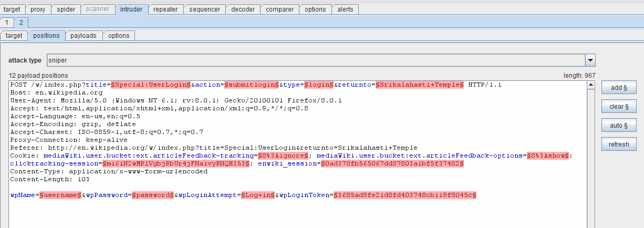Select intruder attack tab number 1
Viewport: 644px width, 228px height.
(6, 22)
